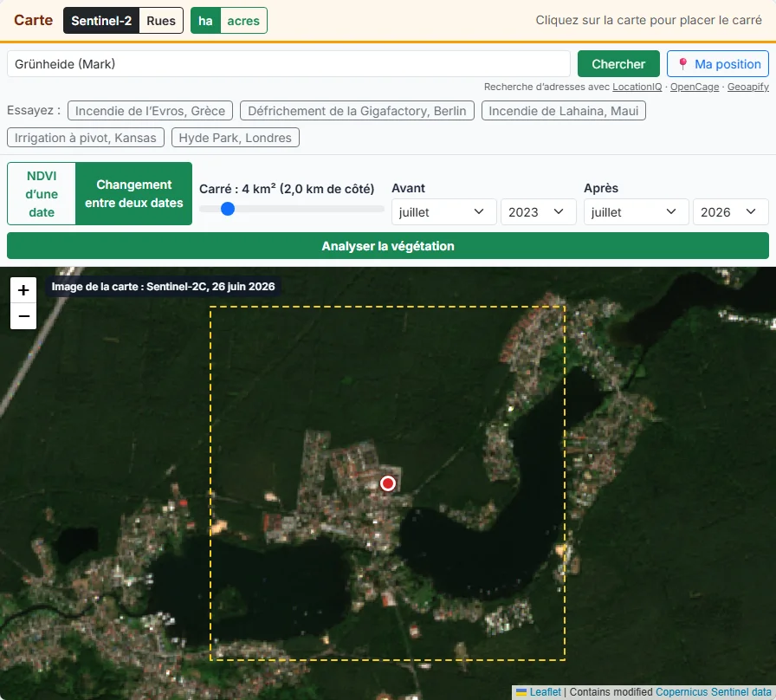Viewport: 776px width, 700px height.
Task: Switch to NDVI d'une date mode
Action: click(x=42, y=193)
